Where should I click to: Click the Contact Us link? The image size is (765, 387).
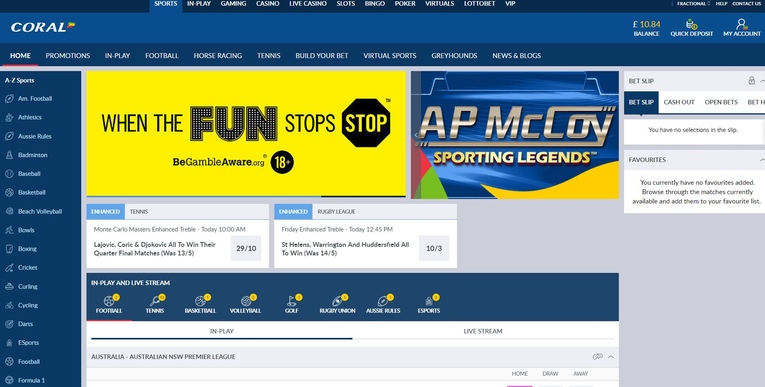point(746,4)
